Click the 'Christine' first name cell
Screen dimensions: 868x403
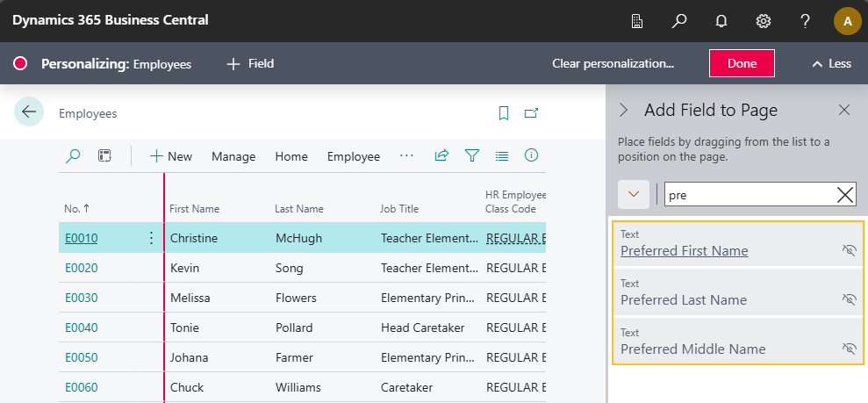point(194,238)
